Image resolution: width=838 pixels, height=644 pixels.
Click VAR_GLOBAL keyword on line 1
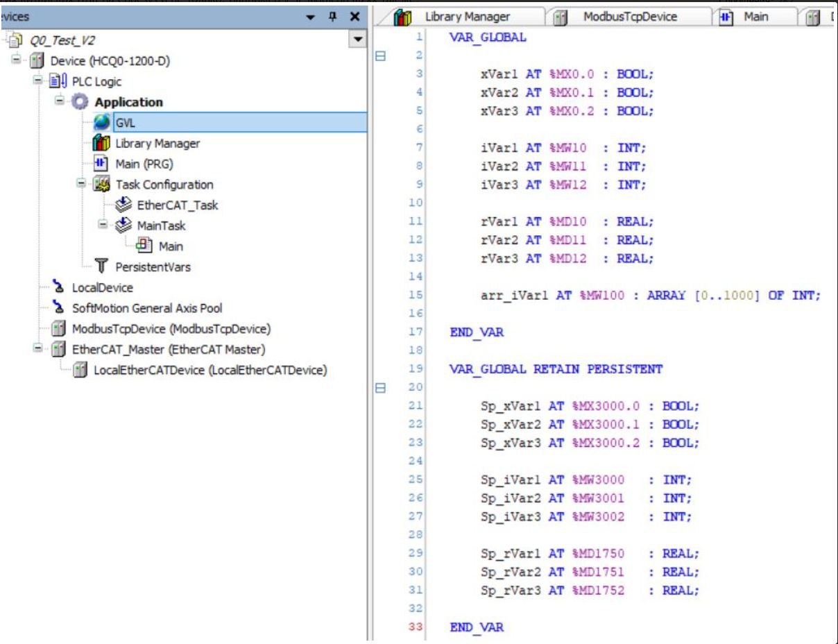click(x=488, y=37)
